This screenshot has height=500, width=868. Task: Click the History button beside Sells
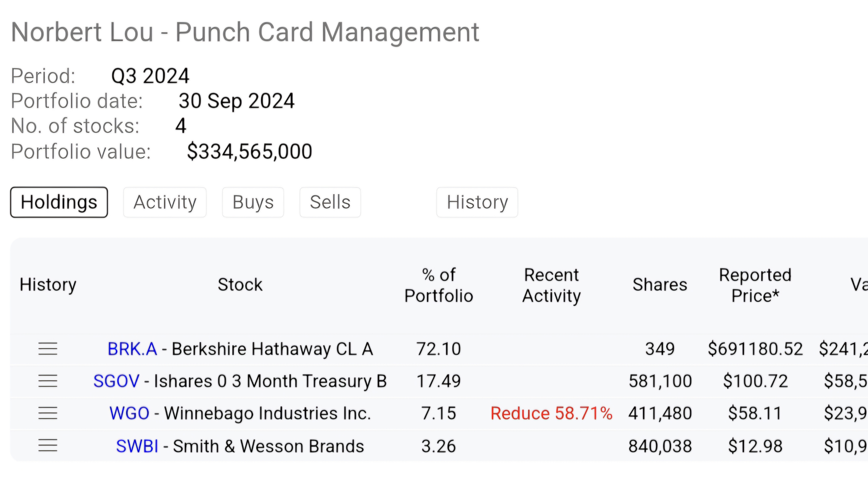point(477,202)
